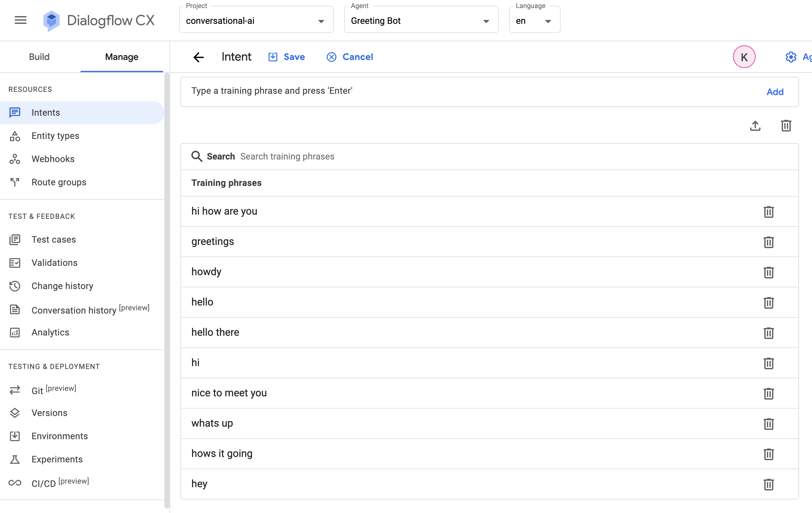Open Change history page

pyautogui.click(x=63, y=286)
